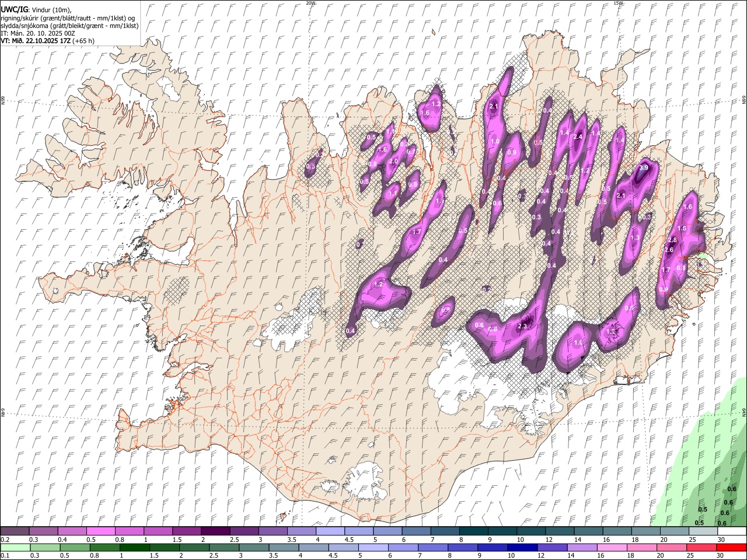
Task: Click the pale grey 25–30 snow legend swatch
Action: 703,531
